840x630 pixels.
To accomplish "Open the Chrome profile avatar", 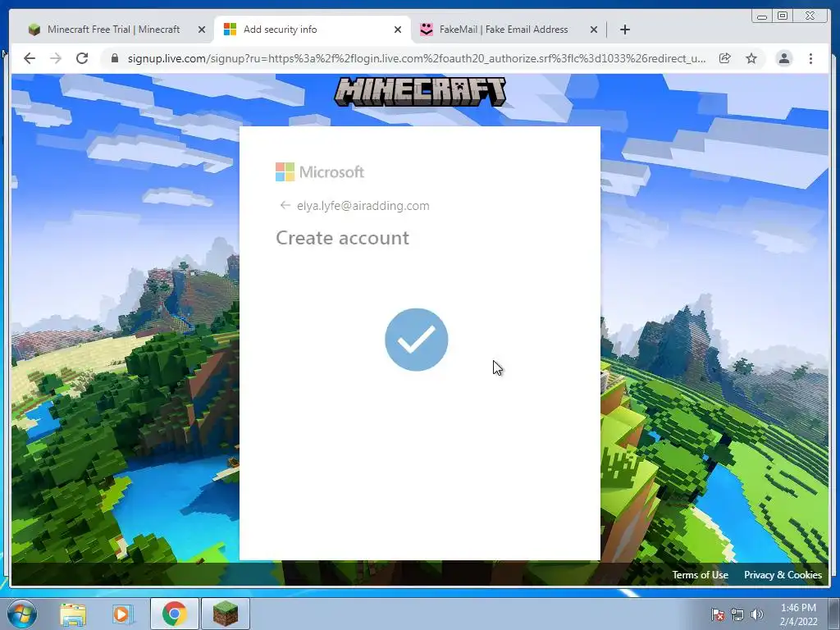I will (783, 58).
